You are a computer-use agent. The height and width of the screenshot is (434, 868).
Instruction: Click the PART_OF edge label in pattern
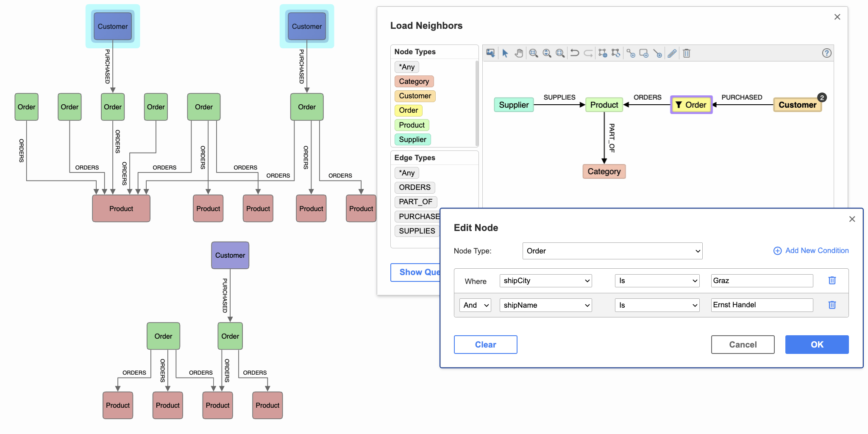coord(612,138)
